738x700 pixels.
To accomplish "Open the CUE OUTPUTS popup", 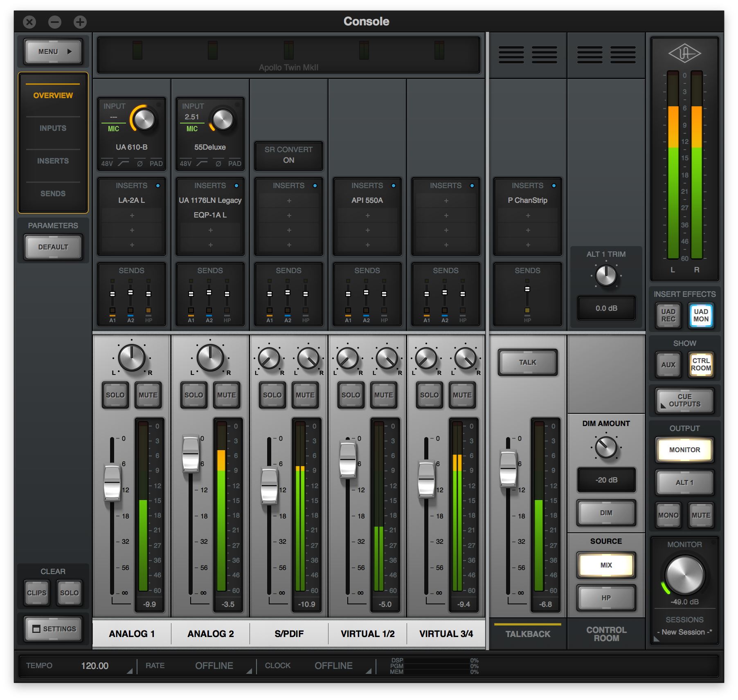I will (x=684, y=400).
